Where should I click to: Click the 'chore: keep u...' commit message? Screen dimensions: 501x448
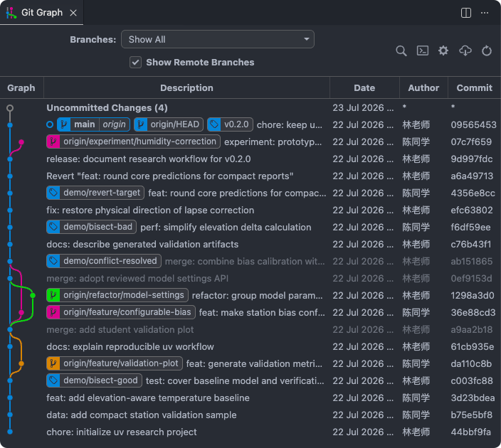pos(290,125)
